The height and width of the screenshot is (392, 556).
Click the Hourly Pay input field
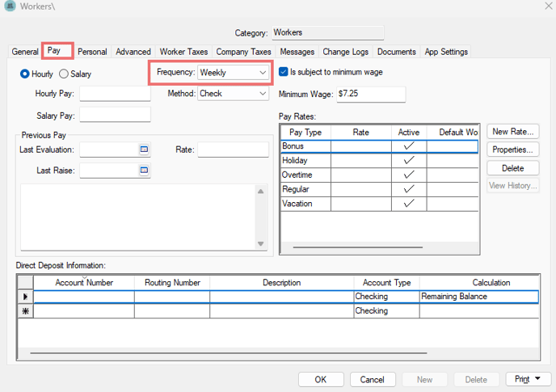pos(115,94)
